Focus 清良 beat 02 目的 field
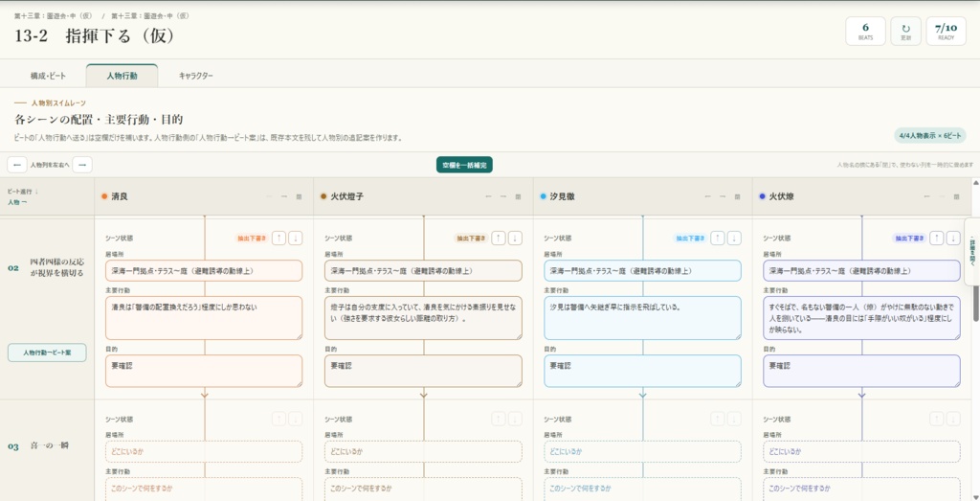The image size is (980, 501). 204,371
